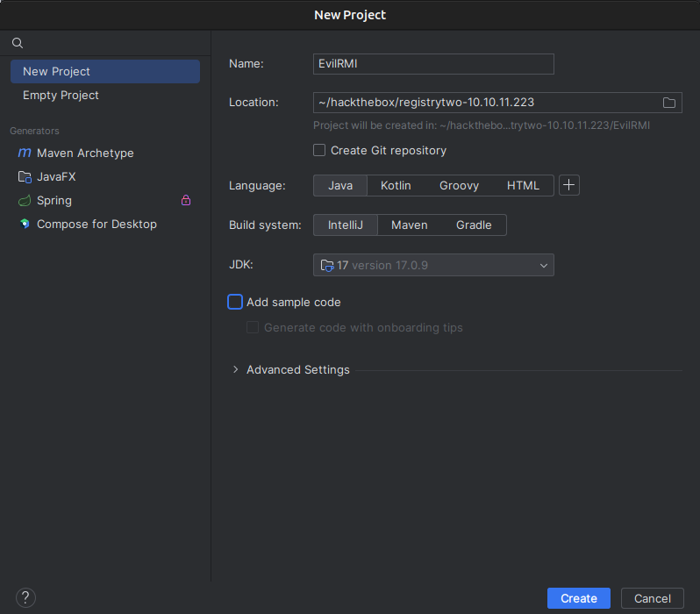
Task: Click the JavaFX generator icon
Action: [25, 176]
